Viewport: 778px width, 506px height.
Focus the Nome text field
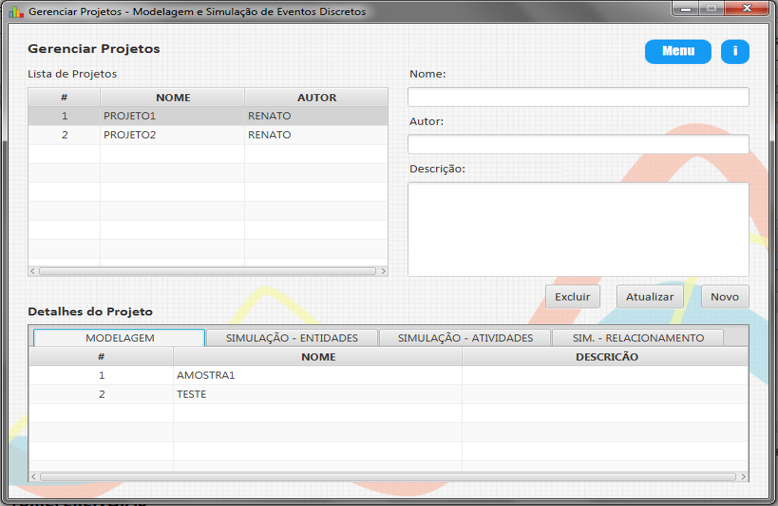pos(577,97)
